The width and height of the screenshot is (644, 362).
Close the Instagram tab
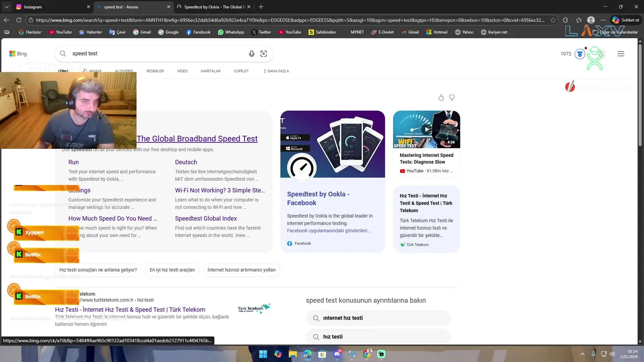(x=89, y=7)
